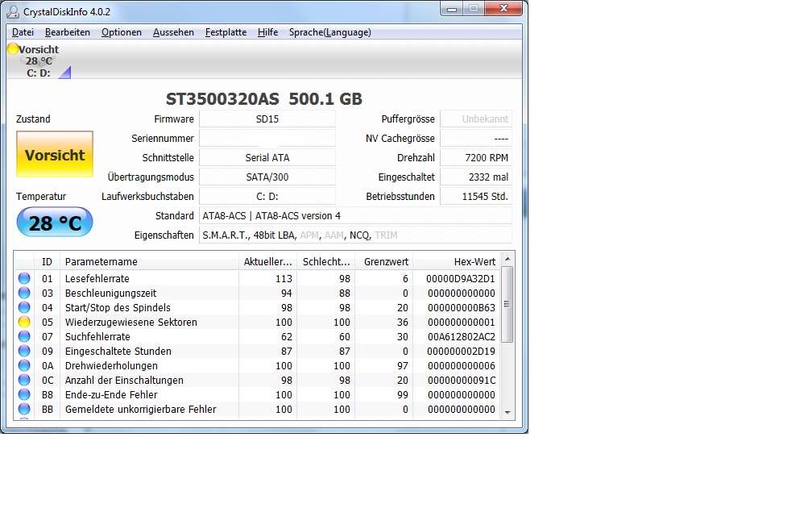
Task: Open the Datei menu
Action: 23,32
